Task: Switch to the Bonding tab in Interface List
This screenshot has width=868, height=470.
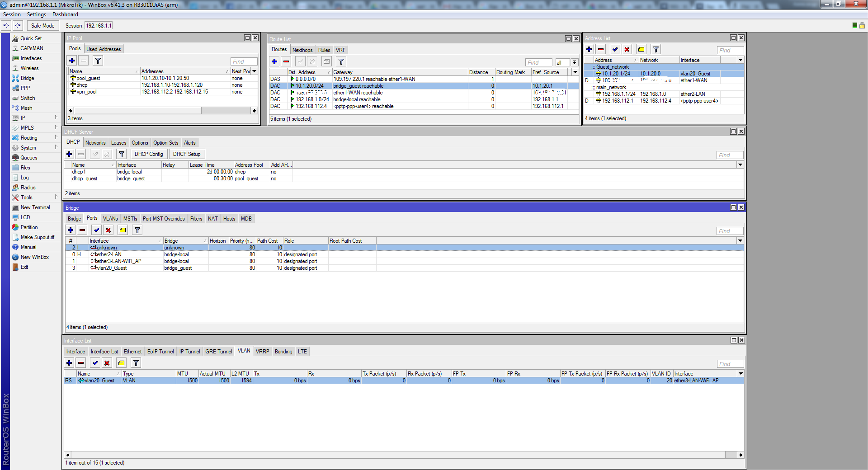Action: [283, 352]
